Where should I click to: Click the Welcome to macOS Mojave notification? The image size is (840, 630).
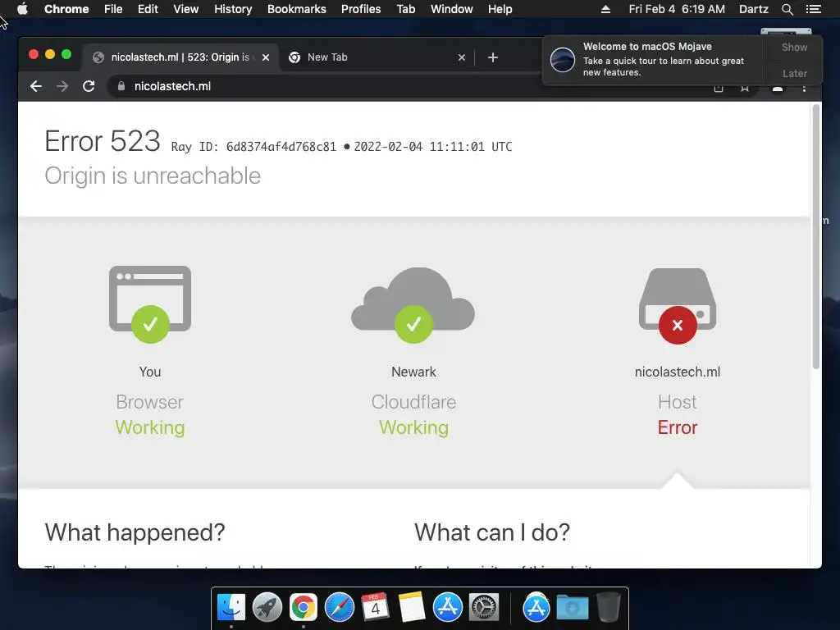click(x=654, y=60)
